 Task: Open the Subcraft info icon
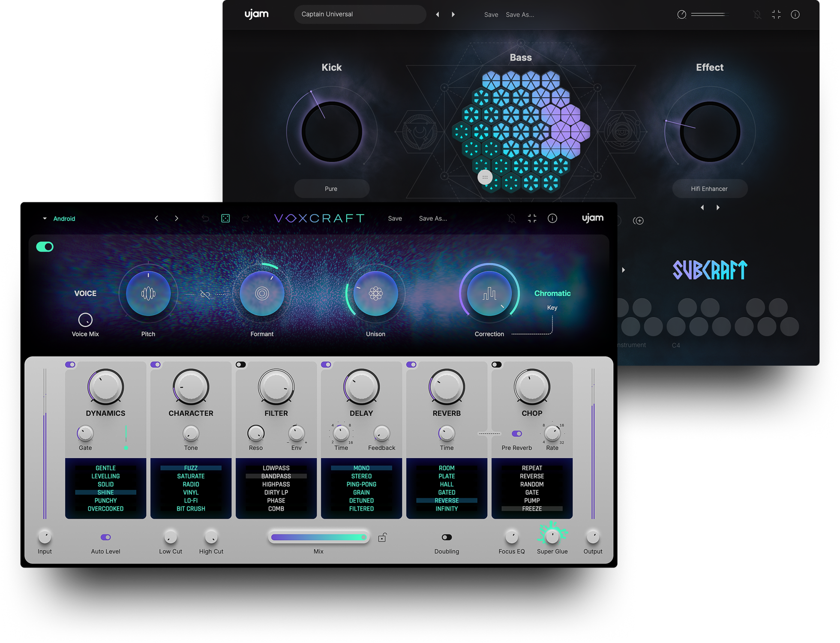coord(795,15)
